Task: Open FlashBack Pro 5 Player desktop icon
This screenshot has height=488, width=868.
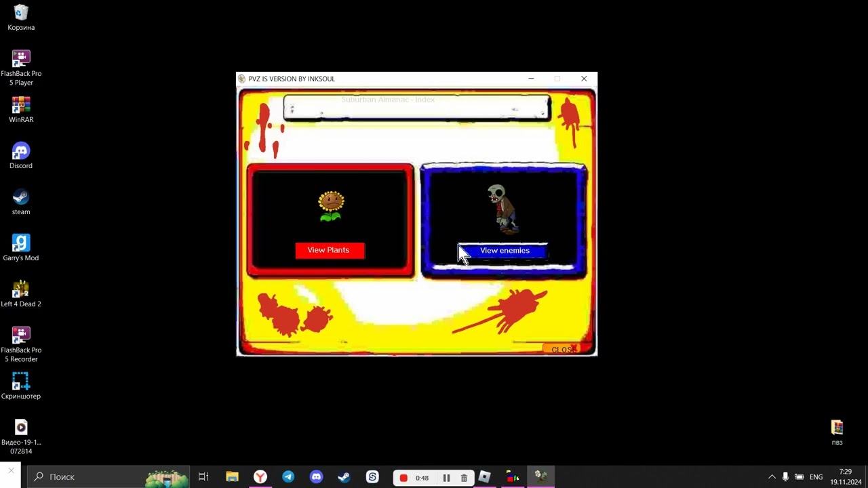Action: pos(21,68)
